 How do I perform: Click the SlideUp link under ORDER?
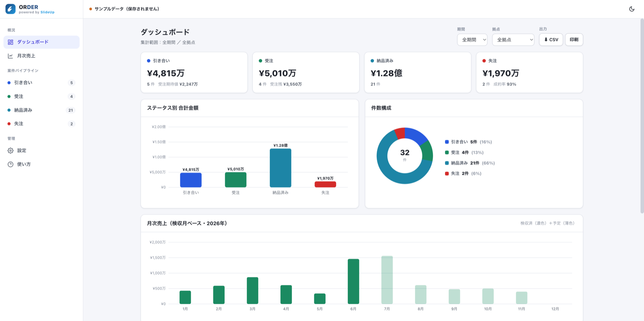click(x=47, y=12)
